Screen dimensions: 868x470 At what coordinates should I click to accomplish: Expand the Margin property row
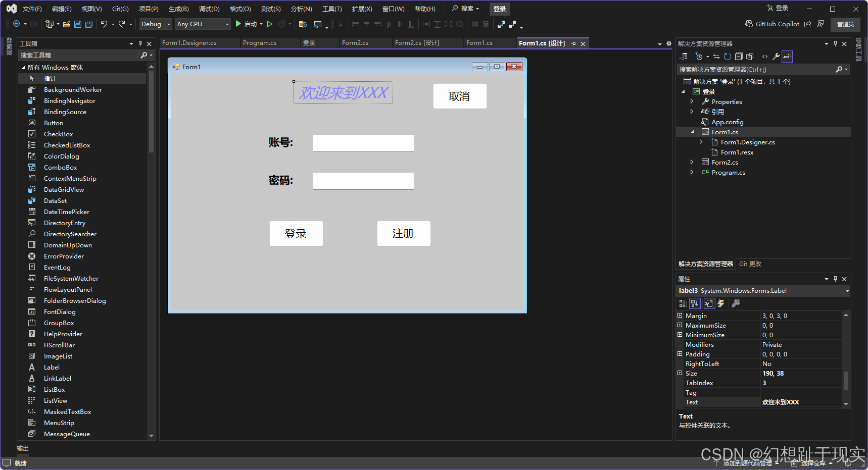coord(680,316)
